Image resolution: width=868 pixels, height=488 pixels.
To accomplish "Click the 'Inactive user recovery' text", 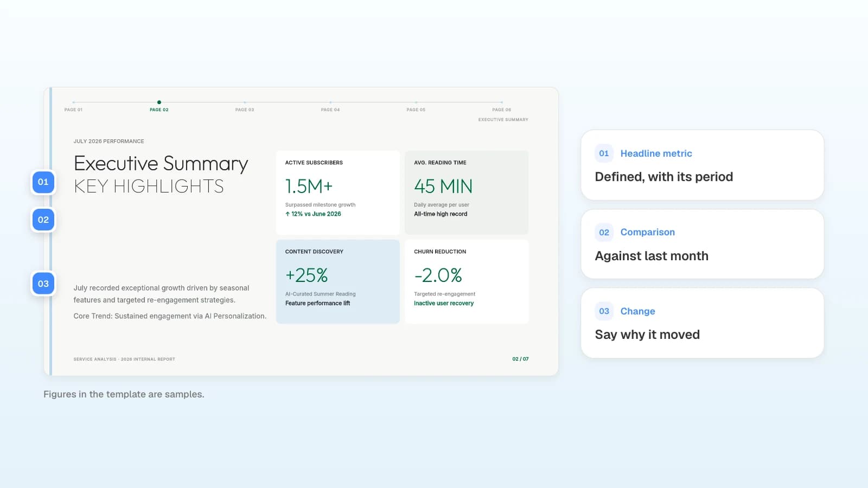I will coord(444,303).
